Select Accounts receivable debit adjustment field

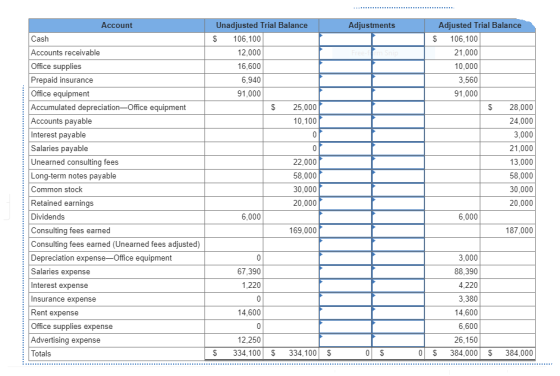345,53
